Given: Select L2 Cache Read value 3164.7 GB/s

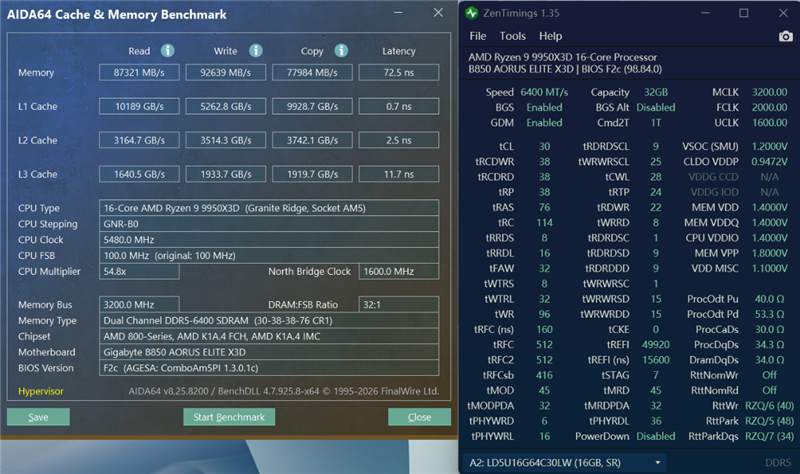Looking at the screenshot, I should 139,140.
